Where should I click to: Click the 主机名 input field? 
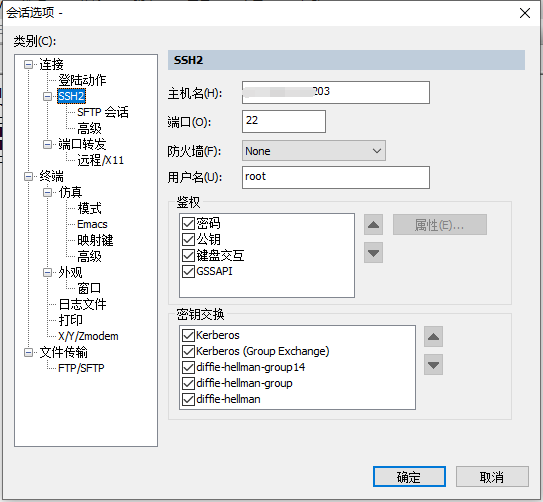click(x=336, y=92)
